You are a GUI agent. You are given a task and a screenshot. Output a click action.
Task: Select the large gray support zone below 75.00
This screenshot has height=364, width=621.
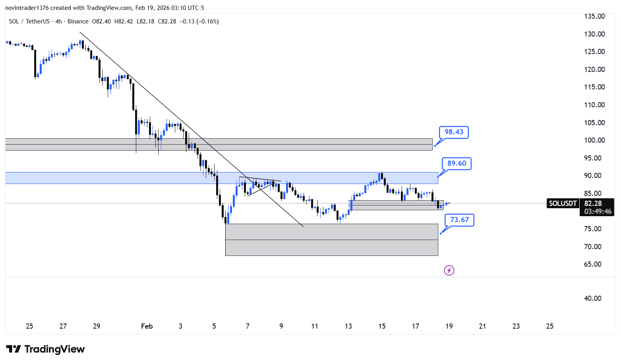[331, 240]
